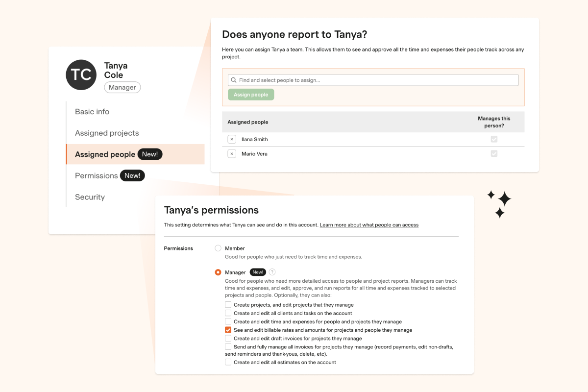
Task: Toggle Manages this person for Mario Vera
Action: pyautogui.click(x=494, y=153)
